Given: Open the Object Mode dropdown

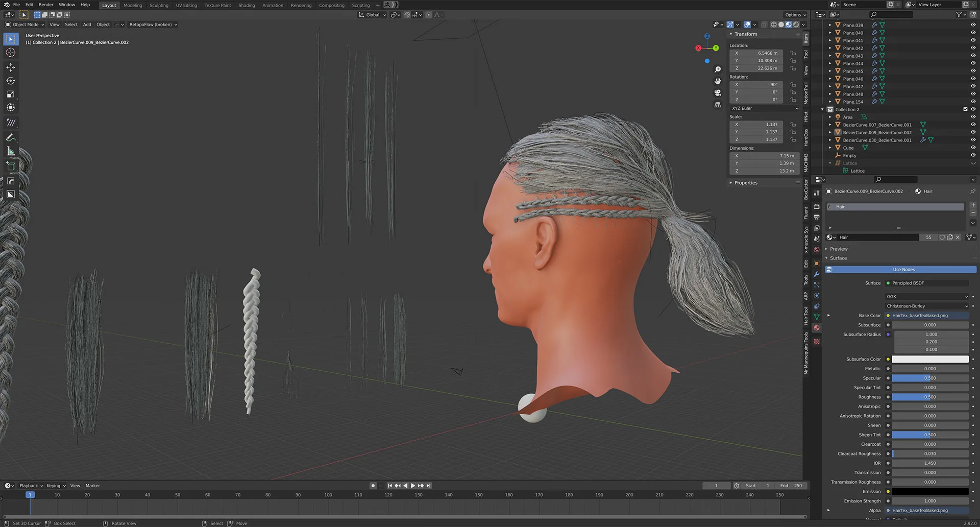Looking at the screenshot, I should 25,25.
